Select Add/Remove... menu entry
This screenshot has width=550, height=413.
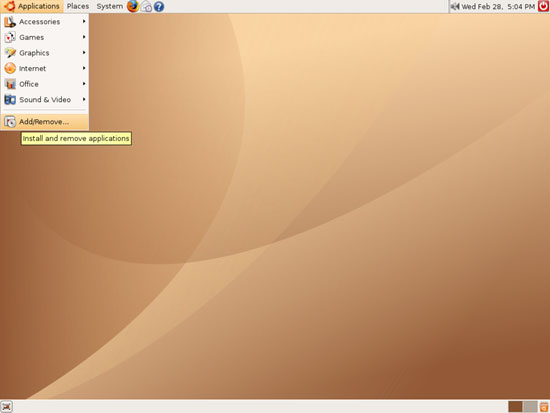45,122
